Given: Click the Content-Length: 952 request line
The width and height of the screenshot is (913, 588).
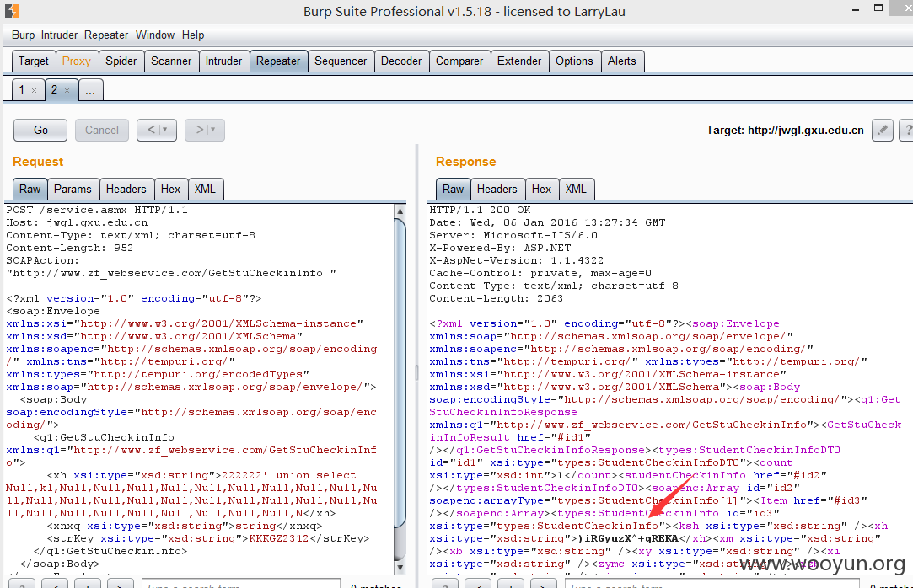Looking at the screenshot, I should click(x=69, y=248).
